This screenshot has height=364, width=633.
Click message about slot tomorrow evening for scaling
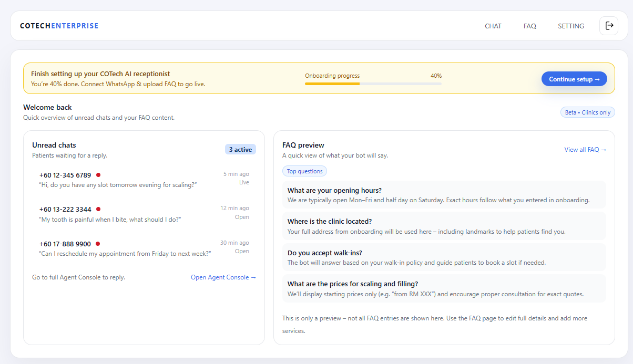point(118,185)
